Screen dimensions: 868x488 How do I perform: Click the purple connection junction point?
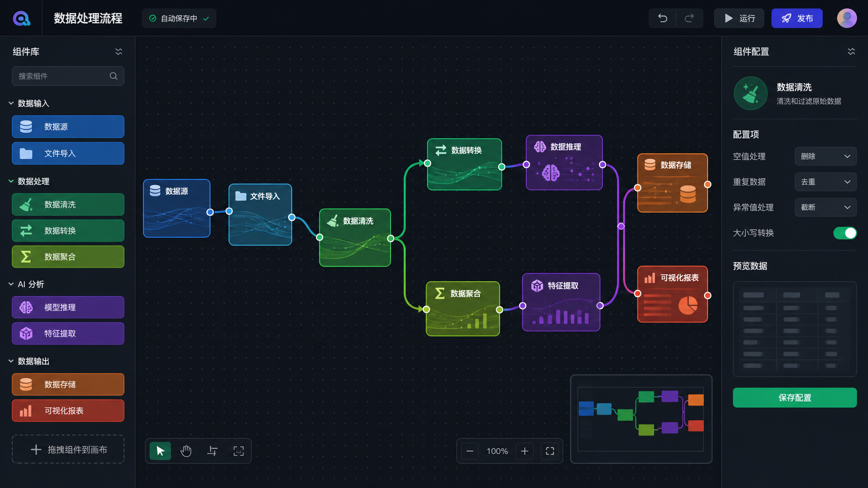pos(621,226)
